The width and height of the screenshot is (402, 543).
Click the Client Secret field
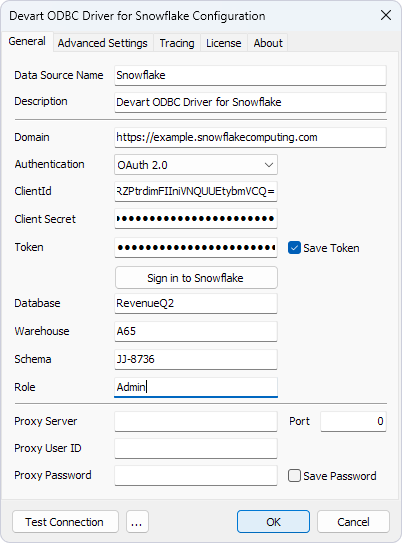[x=196, y=219]
